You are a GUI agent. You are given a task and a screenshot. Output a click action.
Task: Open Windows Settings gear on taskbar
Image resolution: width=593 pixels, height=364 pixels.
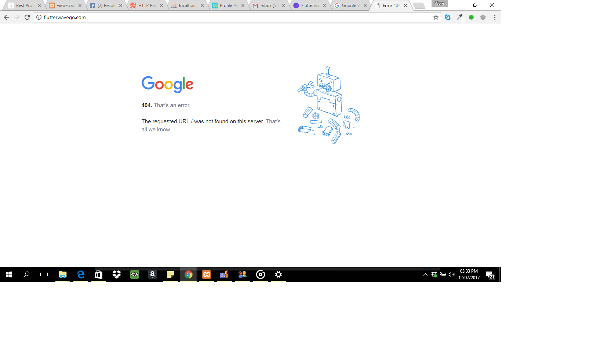click(x=279, y=274)
